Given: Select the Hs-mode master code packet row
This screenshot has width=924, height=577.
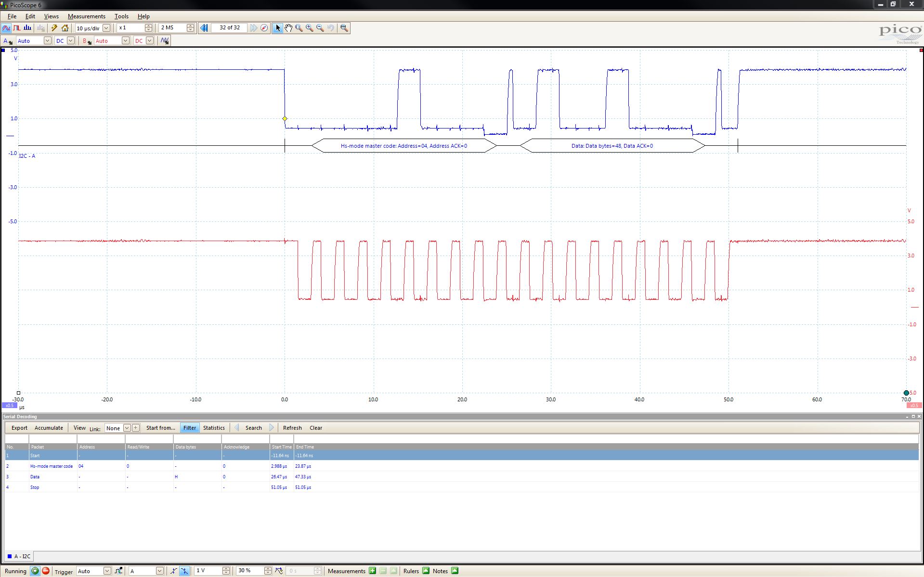Looking at the screenshot, I should pyautogui.click(x=461, y=466).
